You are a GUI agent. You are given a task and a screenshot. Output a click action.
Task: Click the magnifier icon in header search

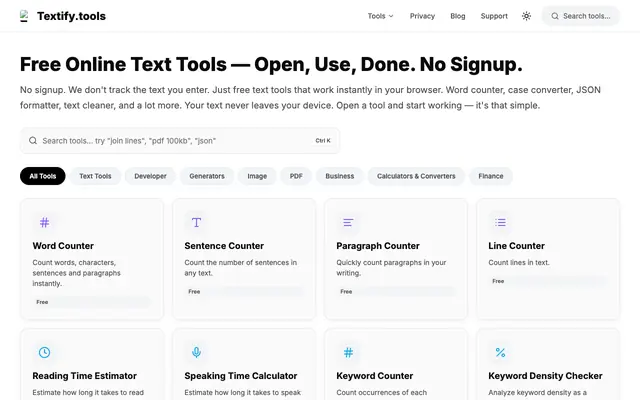tap(555, 16)
